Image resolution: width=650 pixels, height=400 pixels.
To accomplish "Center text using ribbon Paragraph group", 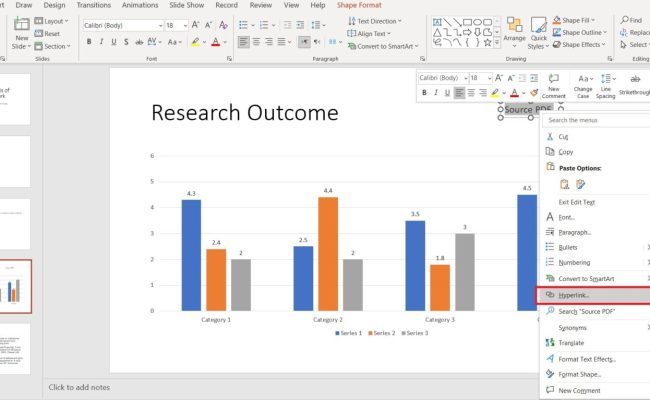I will [x=257, y=42].
